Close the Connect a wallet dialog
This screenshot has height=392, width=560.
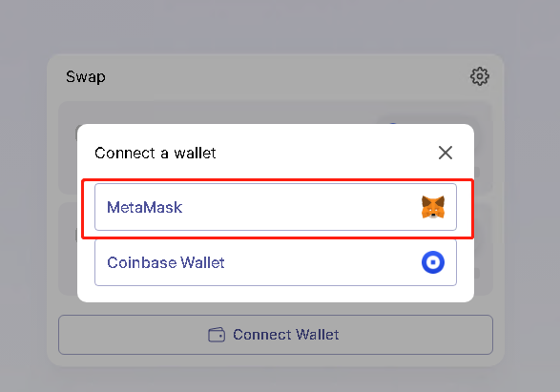pyautogui.click(x=446, y=153)
